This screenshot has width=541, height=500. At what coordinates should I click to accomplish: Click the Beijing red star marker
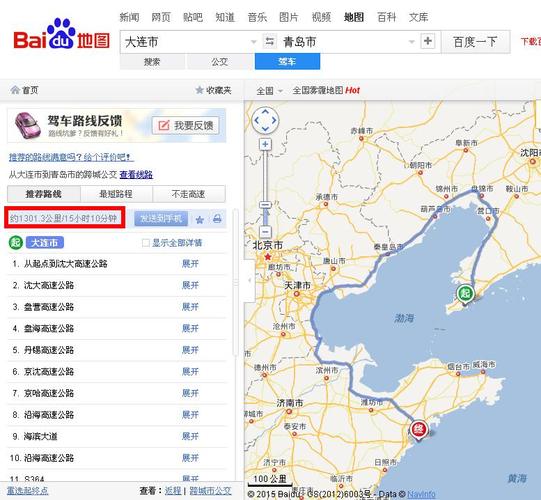(x=268, y=257)
